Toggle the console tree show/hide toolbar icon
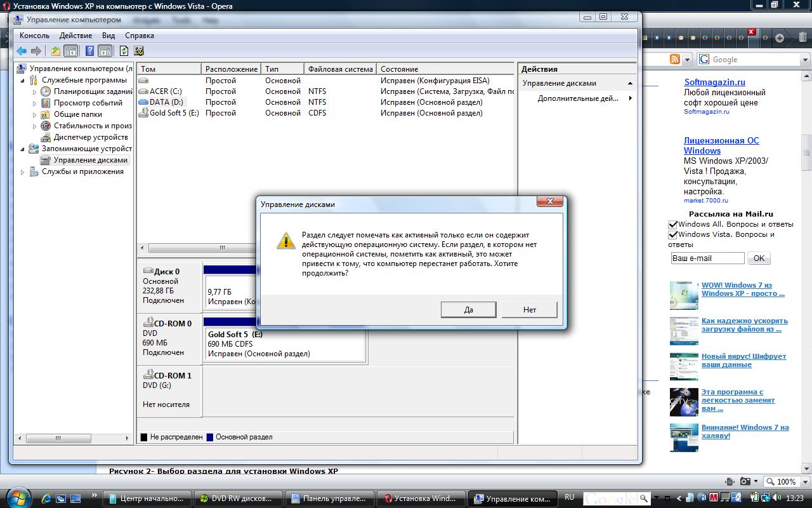The width and height of the screenshot is (812, 508). tap(71, 51)
